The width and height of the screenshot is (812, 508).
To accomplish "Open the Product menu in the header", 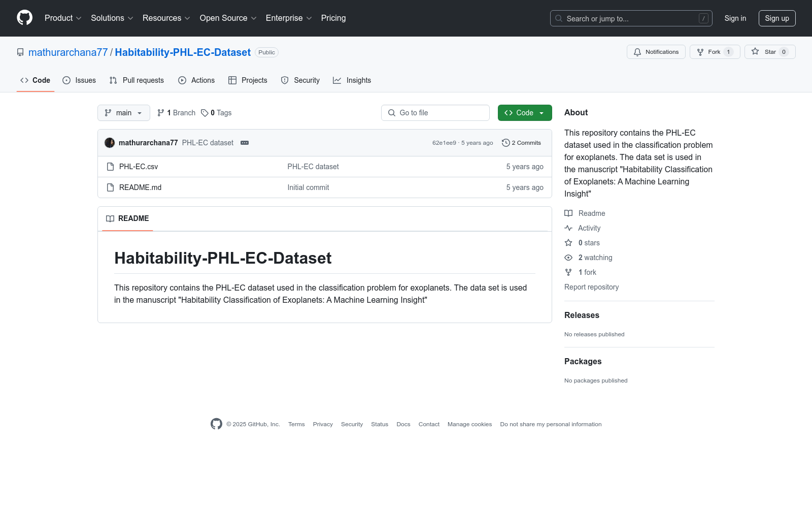I will [63, 18].
